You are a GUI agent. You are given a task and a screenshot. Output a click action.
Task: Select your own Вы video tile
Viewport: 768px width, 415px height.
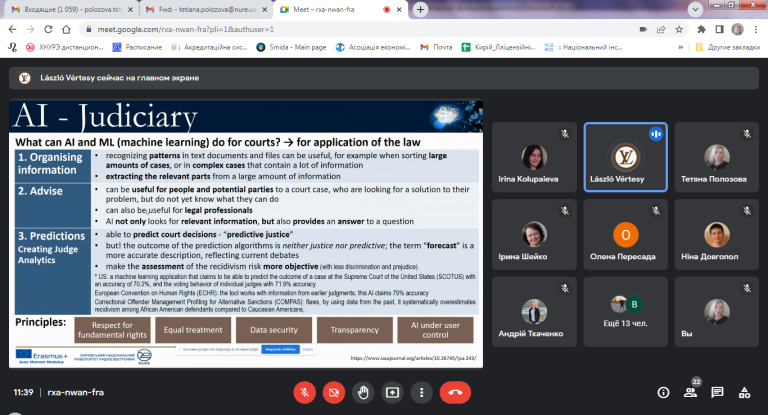click(717, 312)
